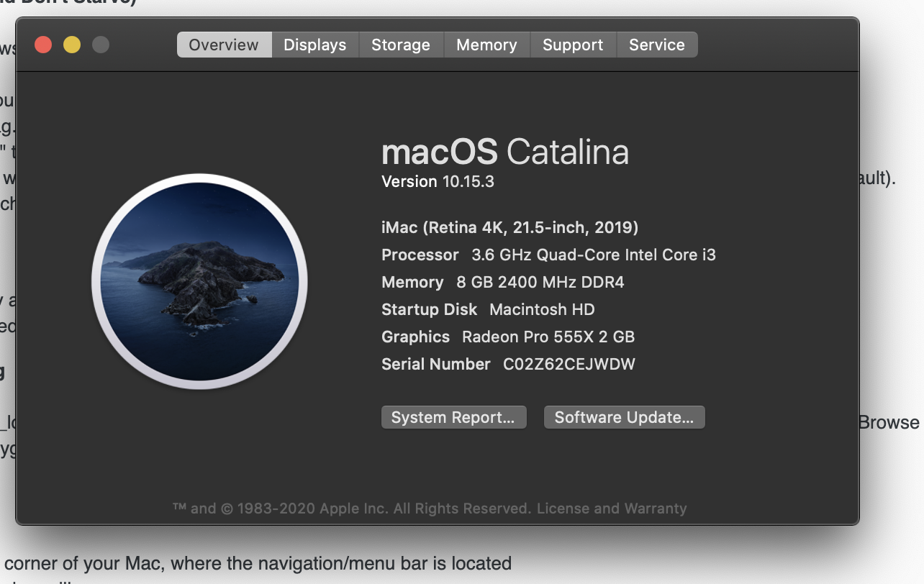Click the System Report... button
924x584 pixels.
pyautogui.click(x=453, y=418)
